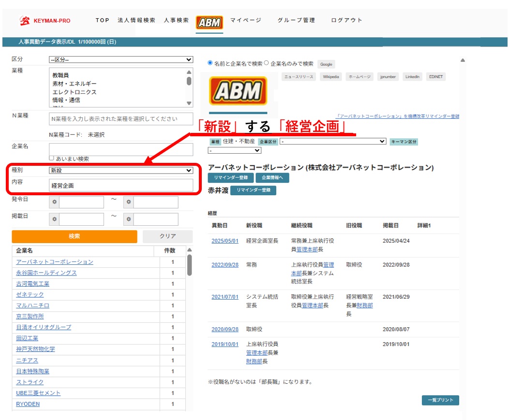
Task: Open グループ管理 menu
Action: tap(296, 20)
